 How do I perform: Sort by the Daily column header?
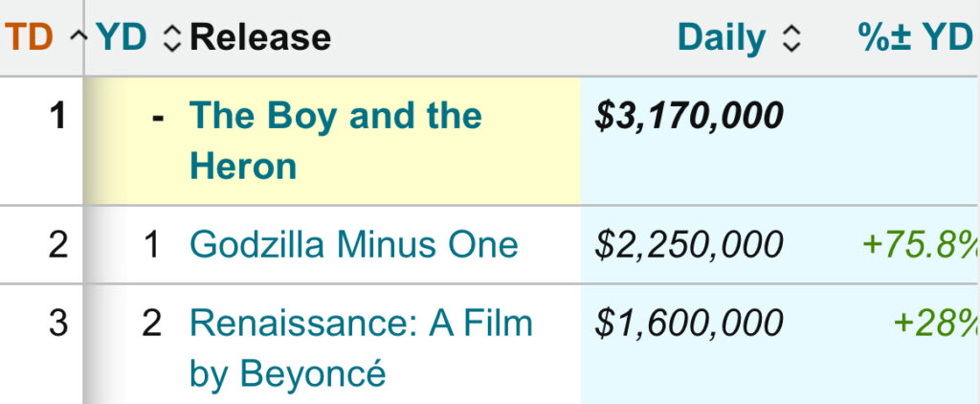click(x=722, y=38)
